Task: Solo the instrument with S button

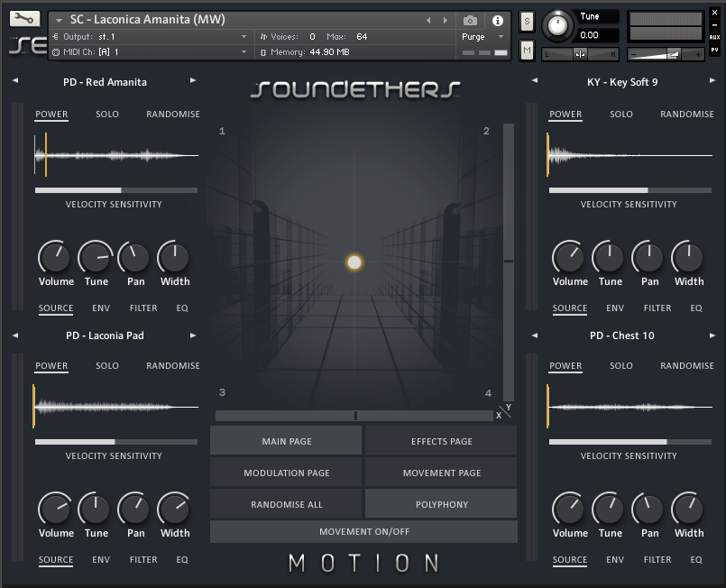Action: 527,22
